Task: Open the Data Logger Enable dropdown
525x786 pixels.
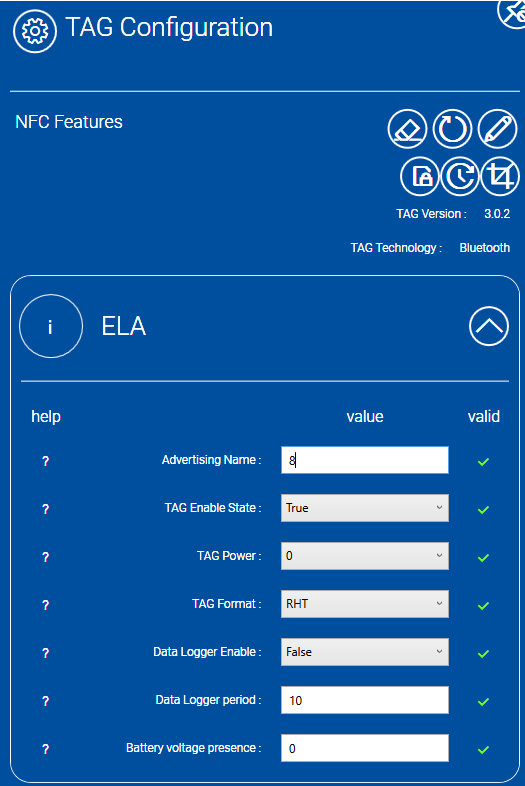Action: coord(365,652)
